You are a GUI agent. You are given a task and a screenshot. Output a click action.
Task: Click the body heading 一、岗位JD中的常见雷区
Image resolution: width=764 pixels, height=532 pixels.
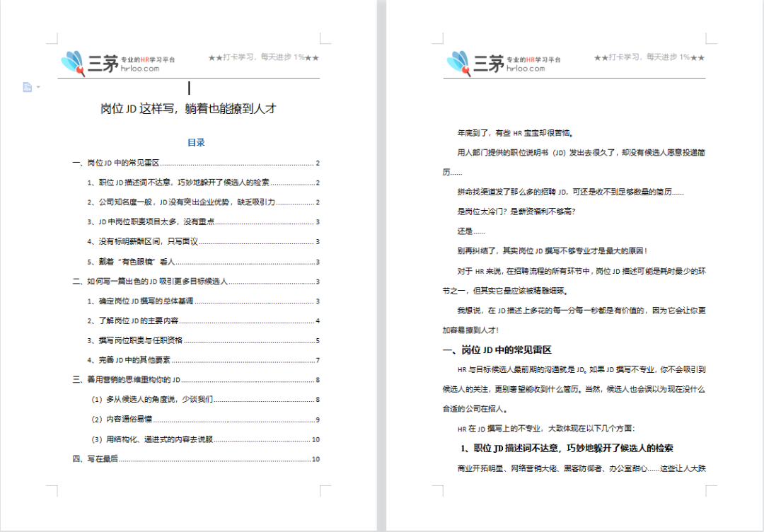497,349
